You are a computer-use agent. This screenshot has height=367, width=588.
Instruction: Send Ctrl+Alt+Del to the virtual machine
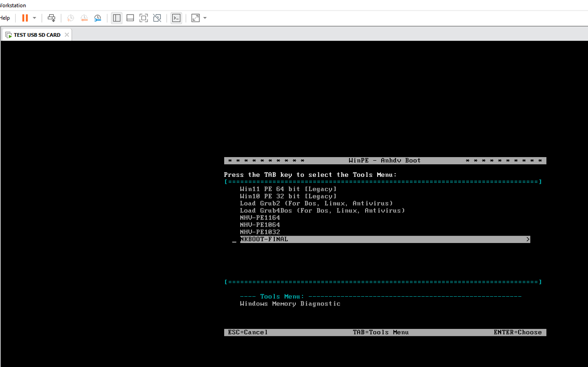click(51, 18)
